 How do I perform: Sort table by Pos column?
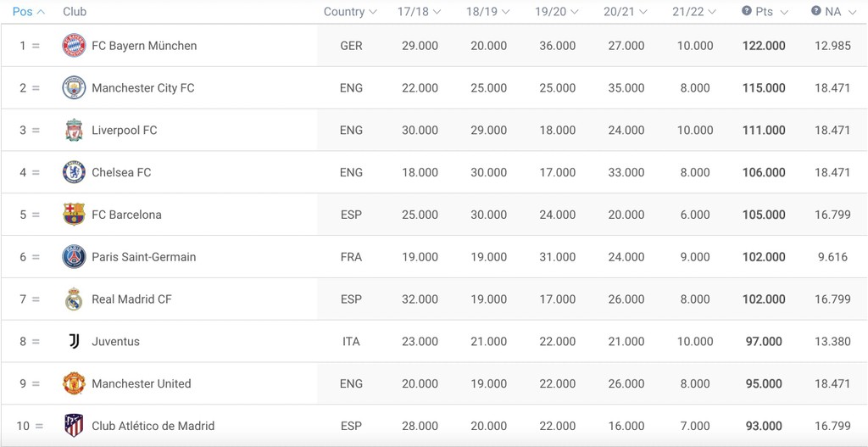pos(28,12)
